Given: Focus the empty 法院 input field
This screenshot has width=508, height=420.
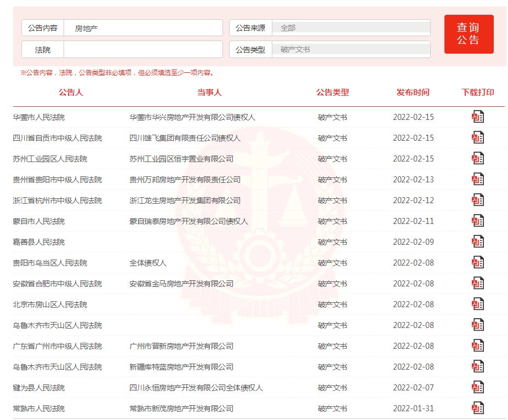Looking at the screenshot, I should [143, 49].
